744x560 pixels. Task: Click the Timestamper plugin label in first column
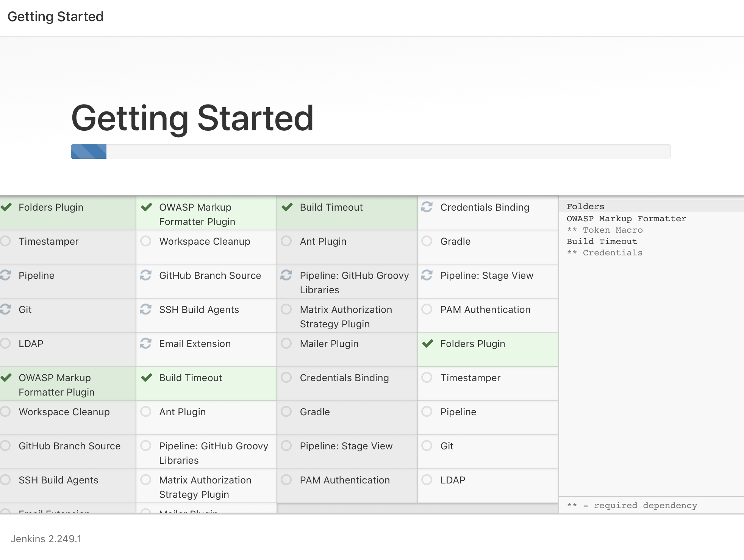(48, 241)
